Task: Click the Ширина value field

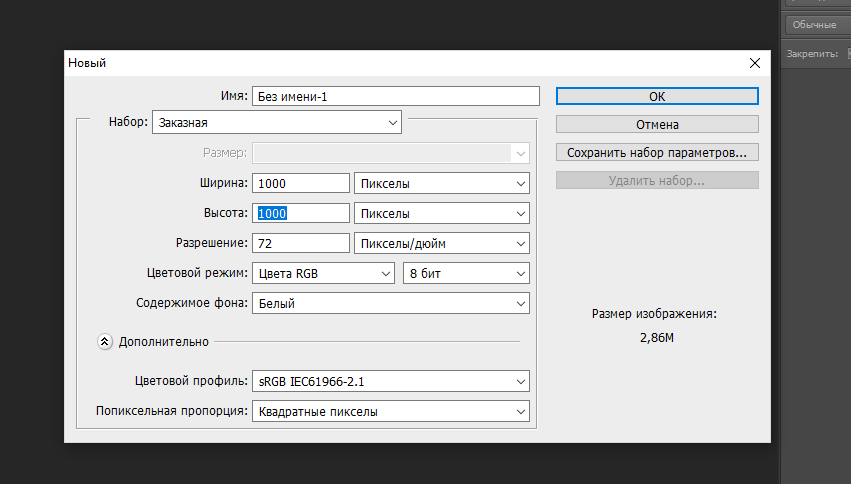Action: click(x=301, y=183)
